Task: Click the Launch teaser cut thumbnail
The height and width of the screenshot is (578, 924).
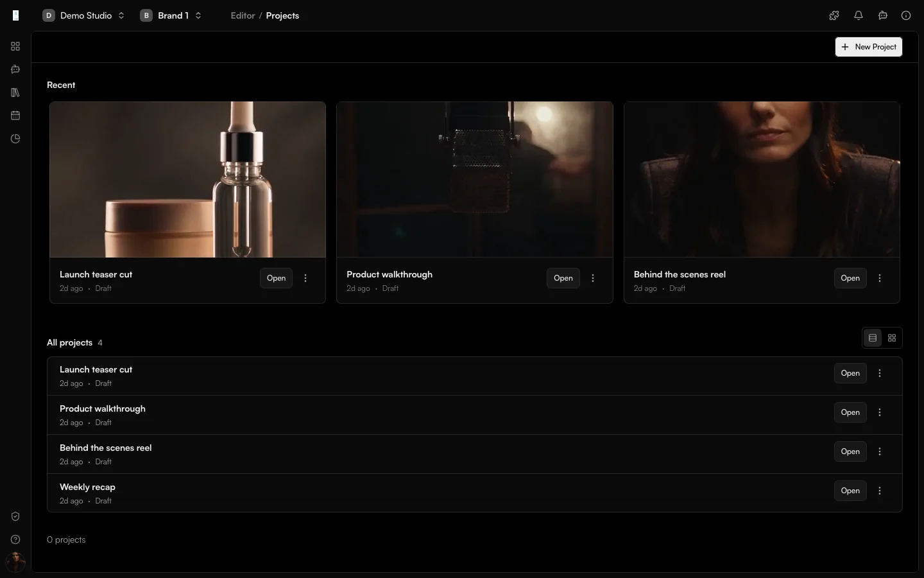Action: pyautogui.click(x=187, y=180)
